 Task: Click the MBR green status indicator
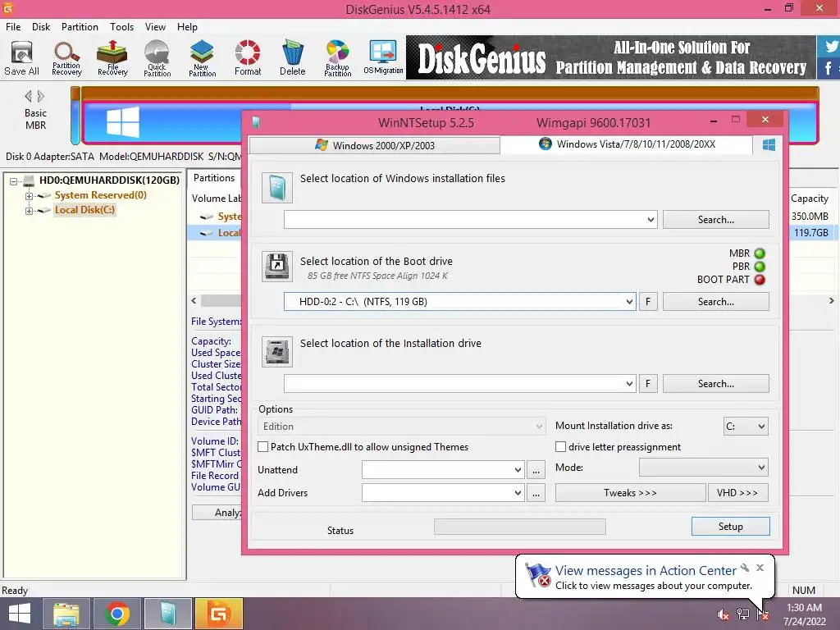pos(760,253)
